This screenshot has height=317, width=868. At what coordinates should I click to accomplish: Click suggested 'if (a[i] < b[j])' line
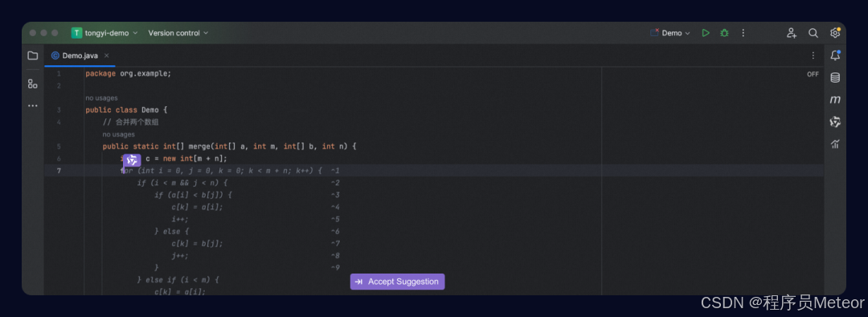[x=193, y=195]
